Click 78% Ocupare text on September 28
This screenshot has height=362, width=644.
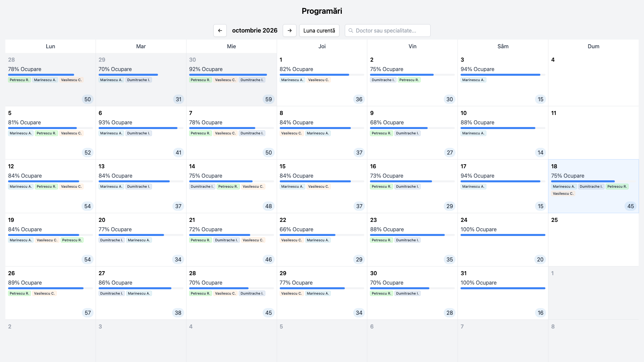[x=25, y=69]
